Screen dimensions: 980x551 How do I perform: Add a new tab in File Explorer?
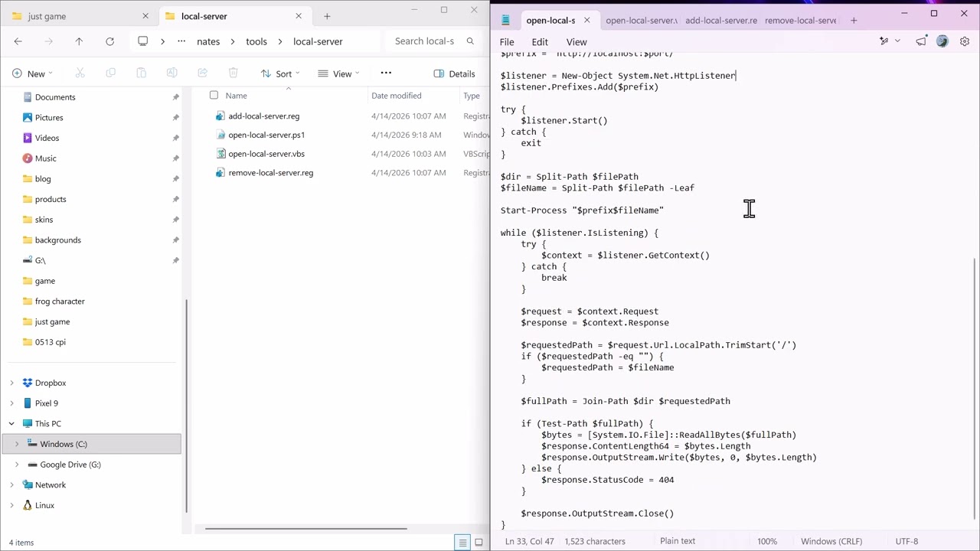point(327,16)
